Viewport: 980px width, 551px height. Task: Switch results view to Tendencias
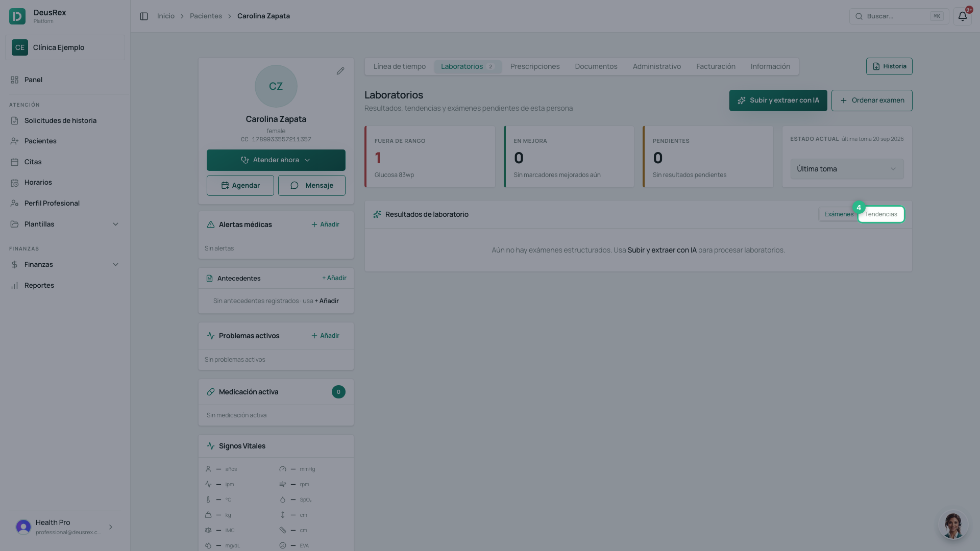click(x=881, y=214)
